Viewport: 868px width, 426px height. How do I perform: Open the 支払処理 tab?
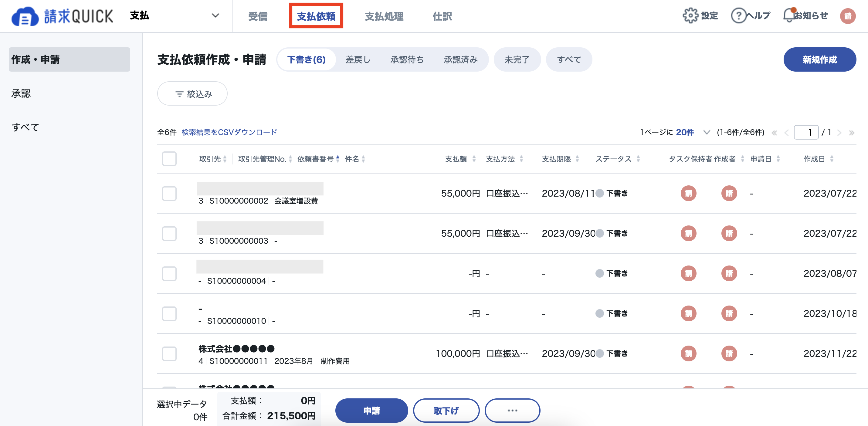coord(384,16)
